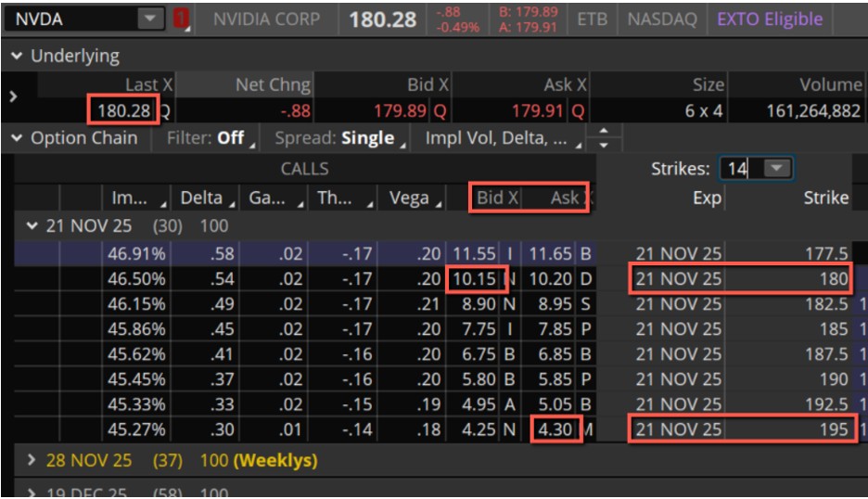
Task: Collapse the Option Chain section
Action: pyautogui.click(x=17, y=139)
